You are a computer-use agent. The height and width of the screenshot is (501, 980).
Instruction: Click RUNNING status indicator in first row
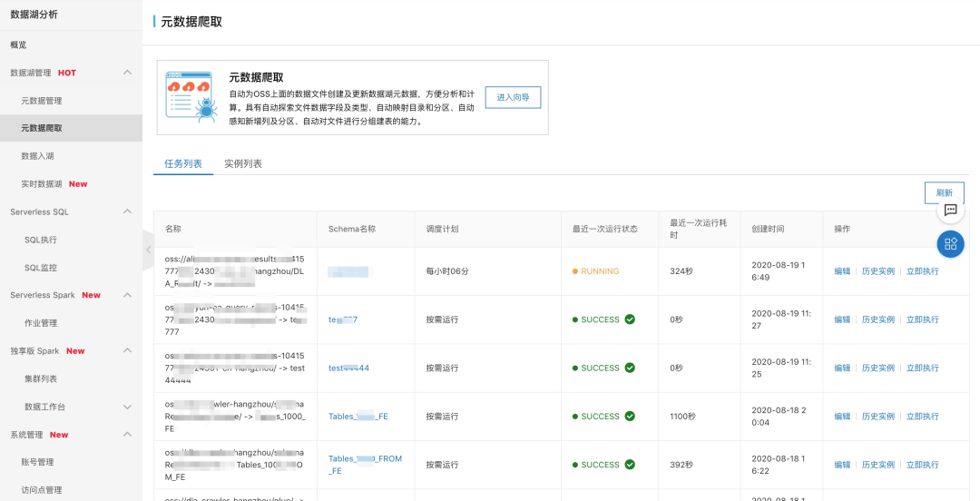coord(595,271)
